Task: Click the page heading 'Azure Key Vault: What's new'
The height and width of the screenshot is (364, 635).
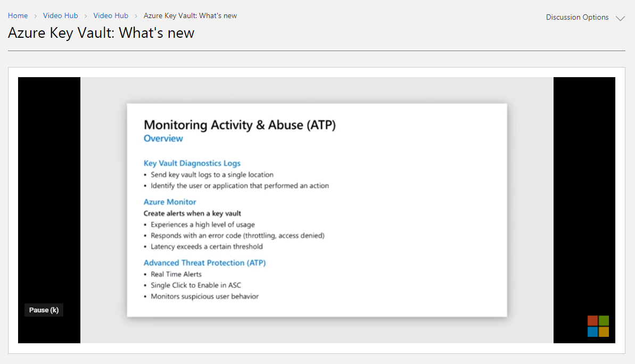Action: pos(101,33)
